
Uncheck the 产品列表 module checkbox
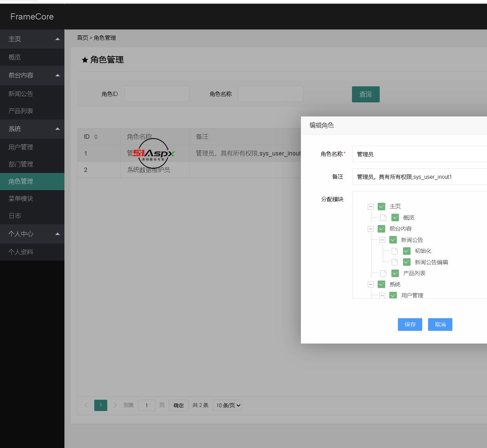click(x=395, y=273)
